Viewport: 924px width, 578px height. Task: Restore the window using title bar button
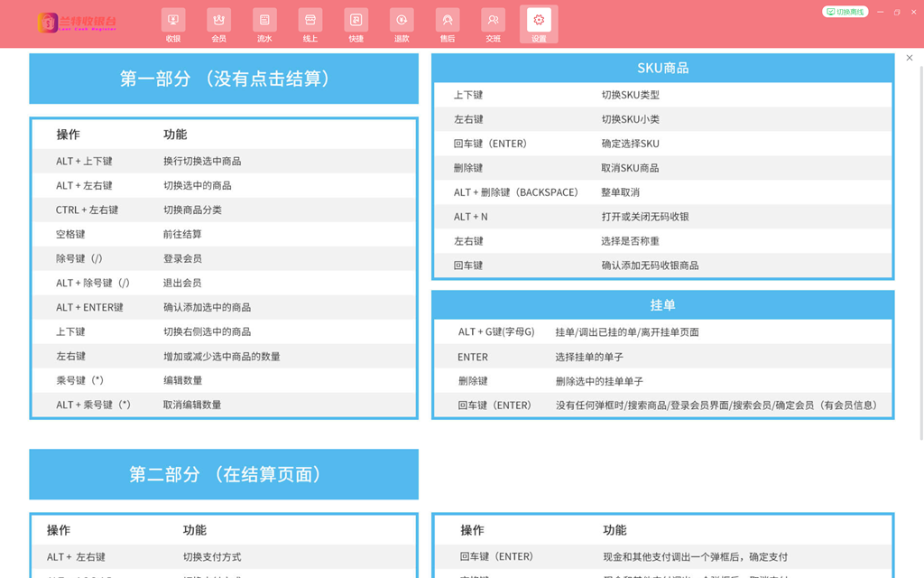897,12
